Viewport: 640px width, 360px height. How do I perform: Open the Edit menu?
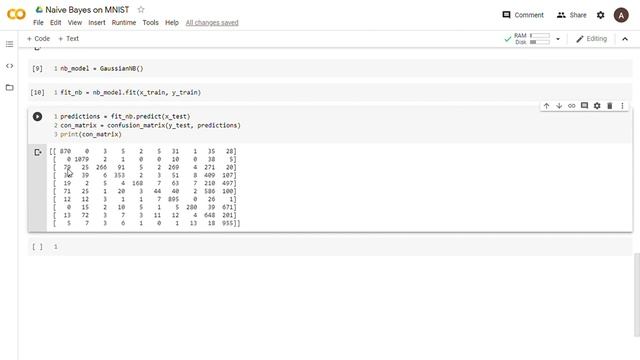[56, 23]
